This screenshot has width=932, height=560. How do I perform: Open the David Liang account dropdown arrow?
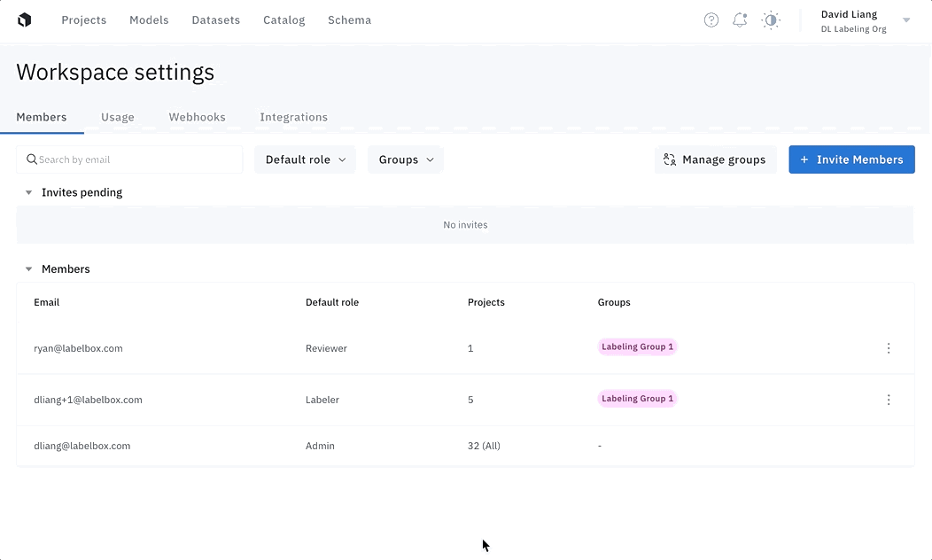click(906, 20)
